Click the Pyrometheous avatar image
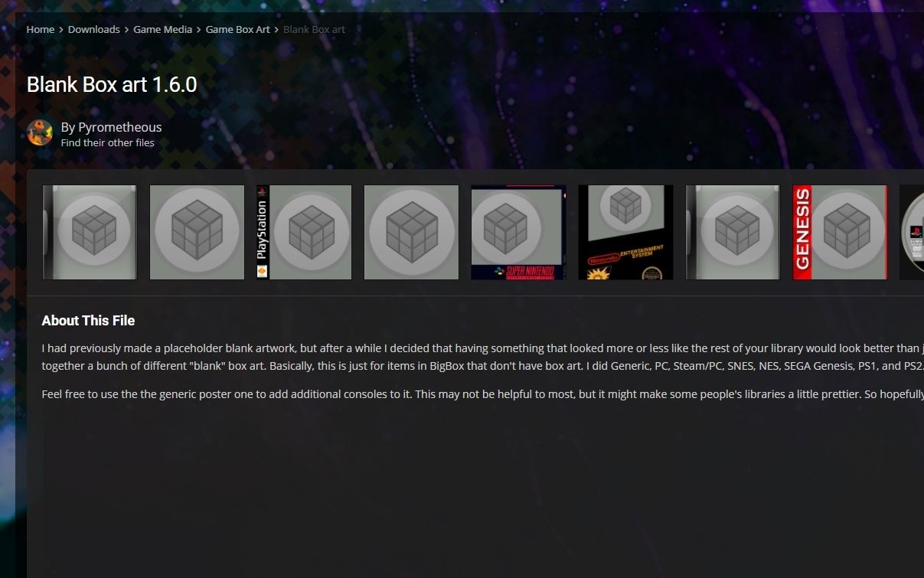924x578 pixels. coord(40,132)
